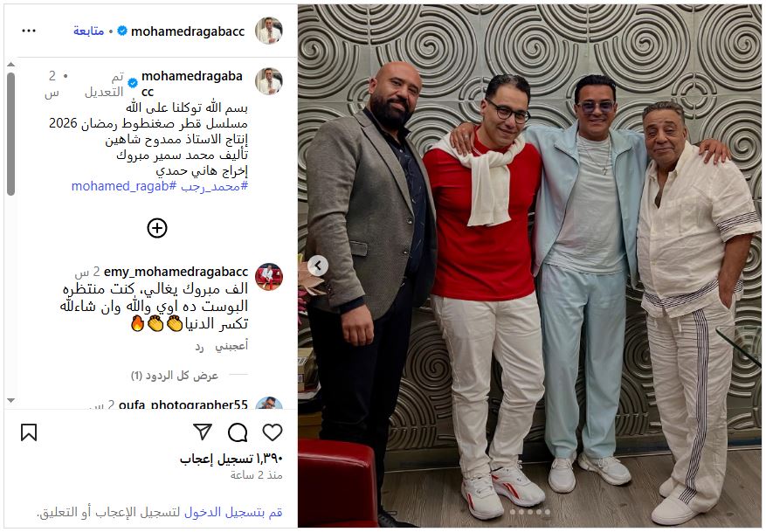Open the #محمد_رجب hashtag
This screenshot has height=532, width=766.
(214, 186)
